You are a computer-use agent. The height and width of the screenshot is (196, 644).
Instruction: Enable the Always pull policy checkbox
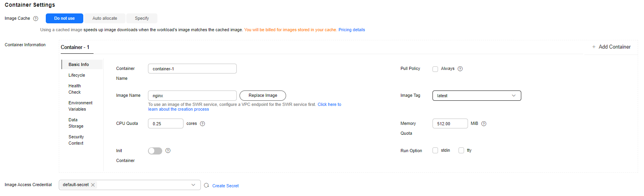coord(435,69)
